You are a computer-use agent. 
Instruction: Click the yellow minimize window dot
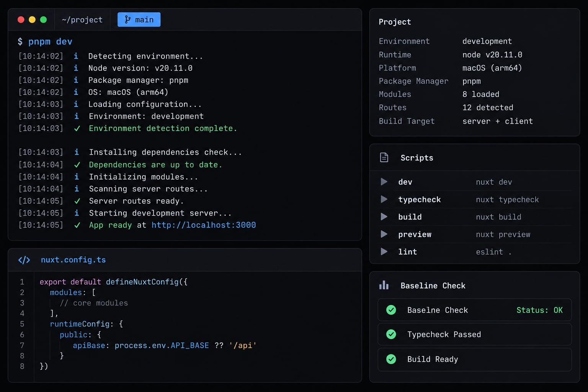pos(32,20)
